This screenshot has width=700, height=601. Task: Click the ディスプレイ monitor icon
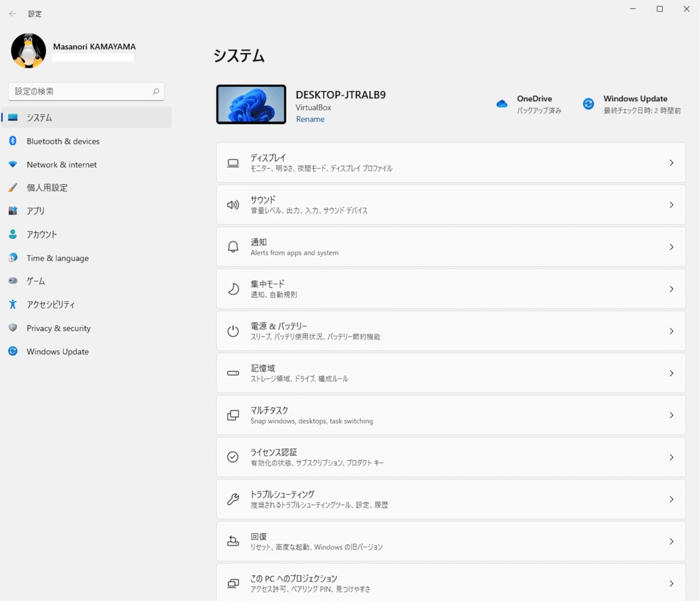[233, 163]
